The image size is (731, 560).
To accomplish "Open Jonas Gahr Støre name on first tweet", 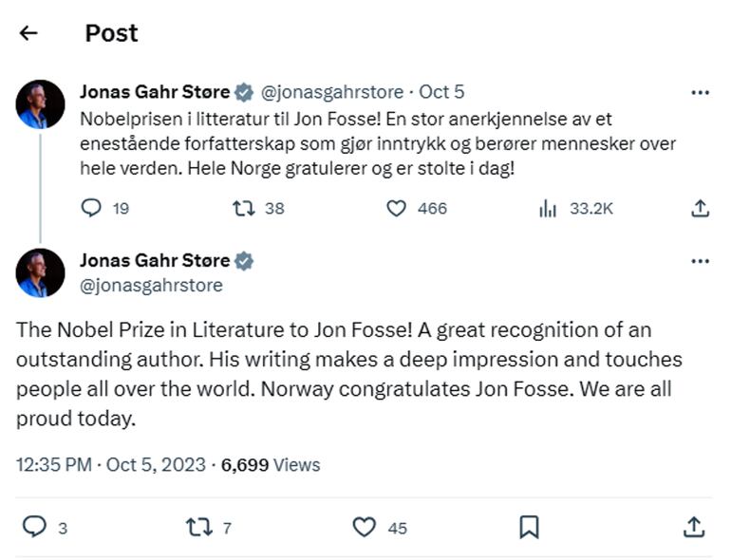I will tap(155, 92).
